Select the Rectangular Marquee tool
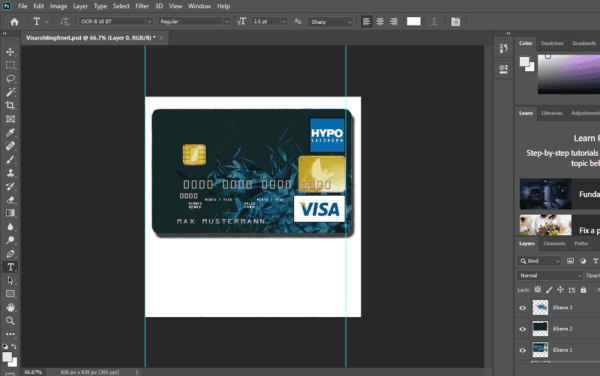Image resolution: width=600 pixels, height=376 pixels. 10,65
